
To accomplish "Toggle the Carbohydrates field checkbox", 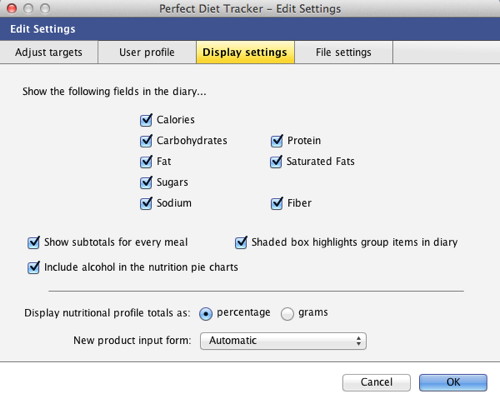I will (146, 141).
